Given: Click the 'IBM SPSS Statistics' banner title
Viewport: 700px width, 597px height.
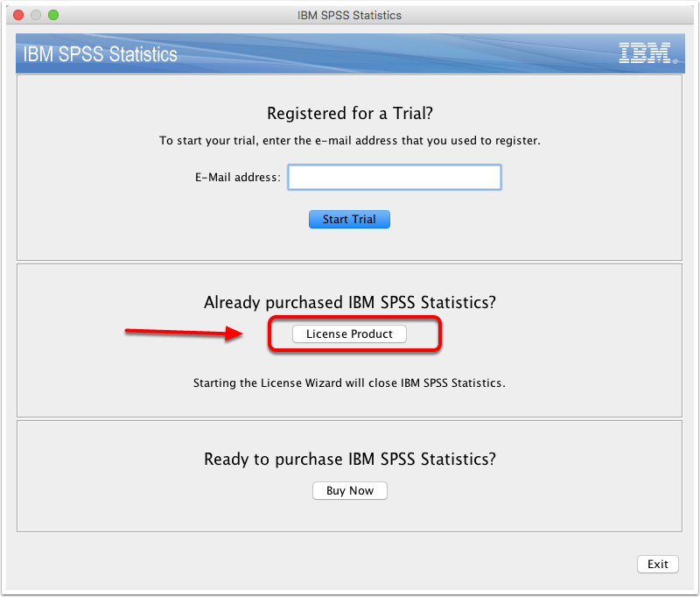Looking at the screenshot, I should 100,54.
